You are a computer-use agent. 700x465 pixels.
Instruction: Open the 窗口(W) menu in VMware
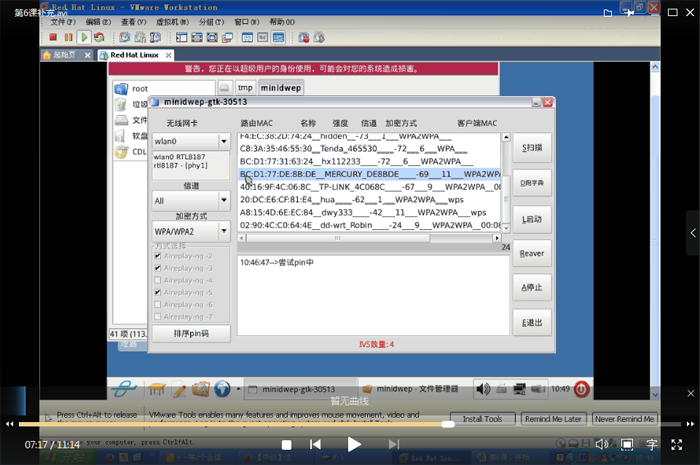(246, 21)
